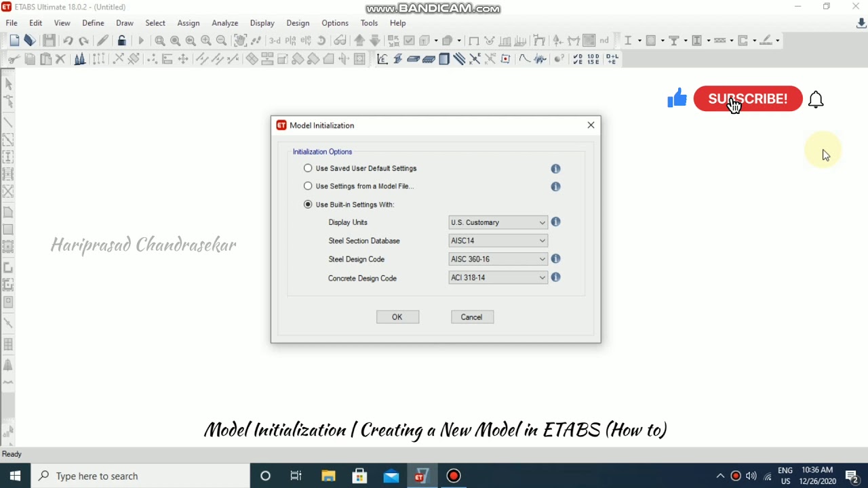Click the rubber band zoom icon

tap(160, 41)
